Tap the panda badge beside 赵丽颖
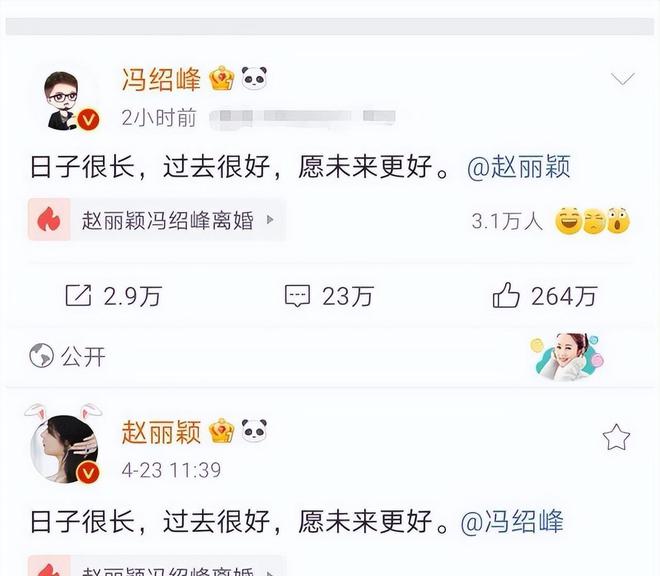Image resolution: width=660 pixels, height=576 pixels. point(254,430)
